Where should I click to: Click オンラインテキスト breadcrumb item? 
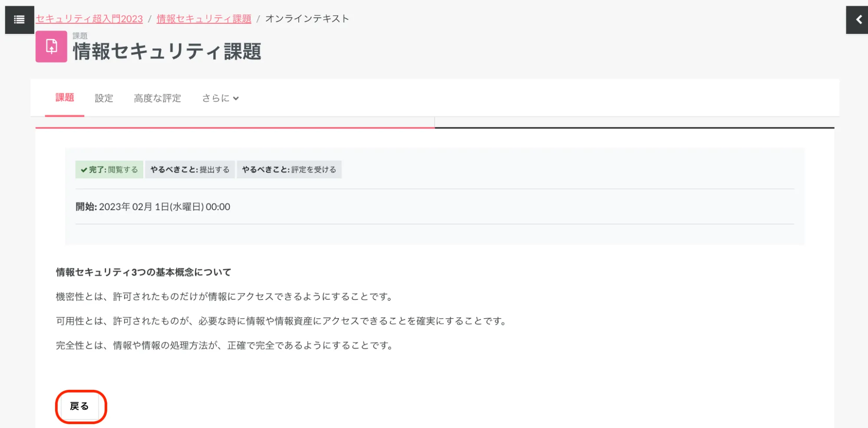coord(307,19)
